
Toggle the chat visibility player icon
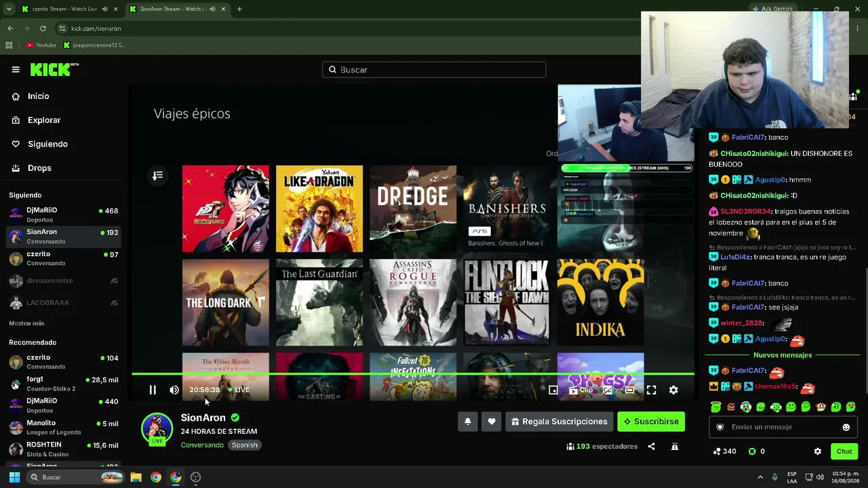pyautogui.click(x=608, y=390)
